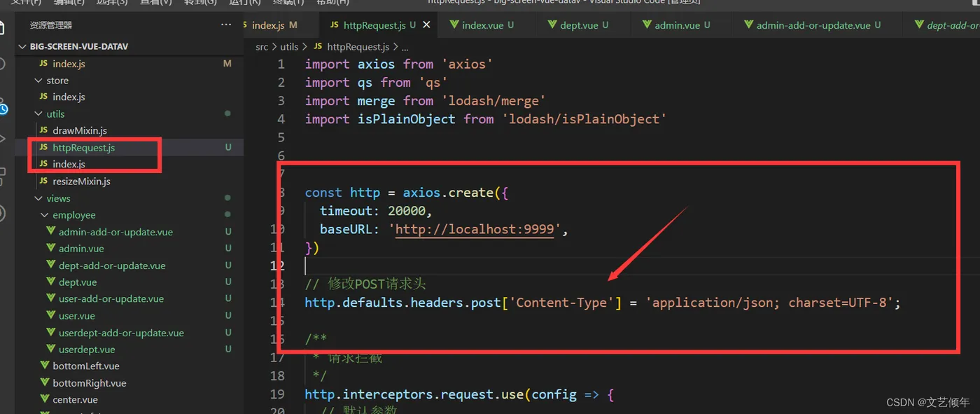This screenshot has width=980, height=414.
Task: Collapse the views folder
Action: coord(38,198)
